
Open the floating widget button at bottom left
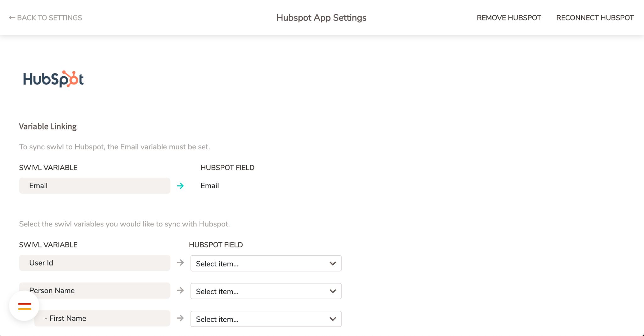click(x=25, y=306)
